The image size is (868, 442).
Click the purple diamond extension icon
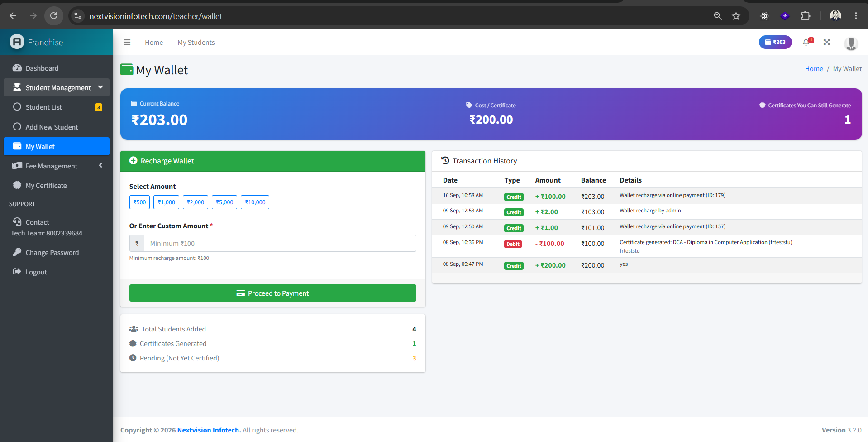(785, 16)
